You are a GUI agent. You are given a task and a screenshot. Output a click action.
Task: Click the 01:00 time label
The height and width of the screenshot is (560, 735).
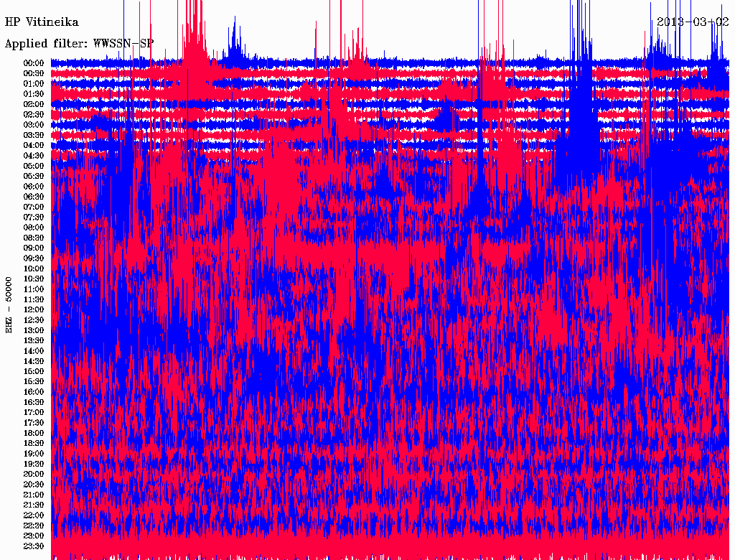(34, 83)
